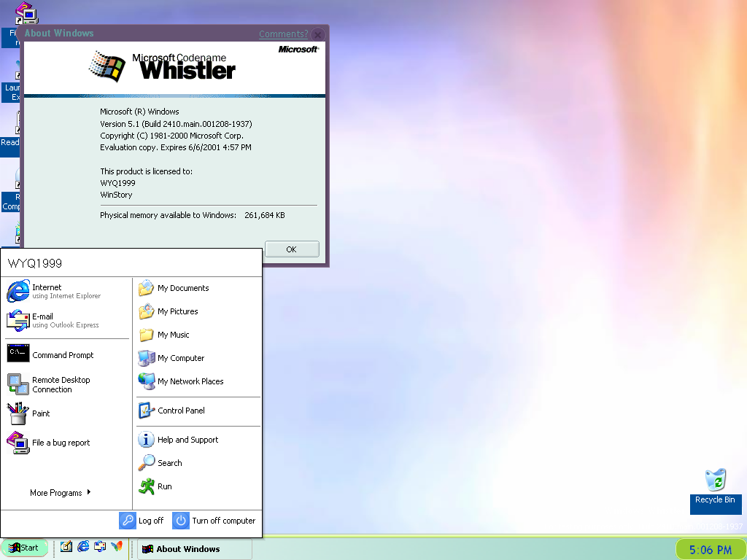The width and height of the screenshot is (747, 560).
Task: Launch Outlook Express from quick launch
Action: coord(100,547)
